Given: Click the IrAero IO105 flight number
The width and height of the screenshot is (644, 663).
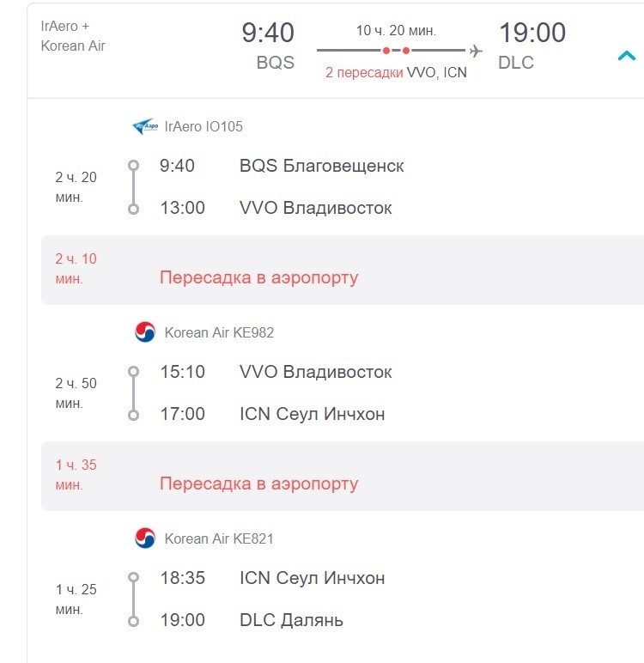Looking at the screenshot, I should coord(204,126).
